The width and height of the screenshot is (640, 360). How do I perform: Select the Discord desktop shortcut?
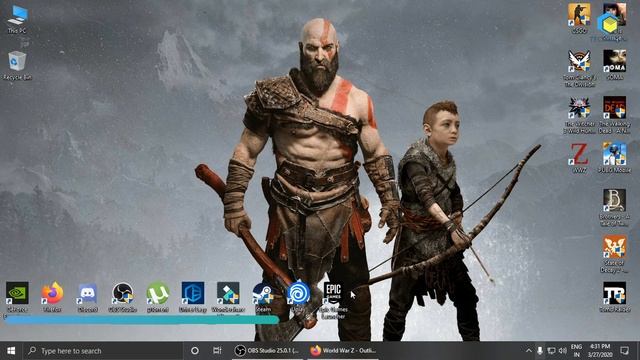coord(87,297)
